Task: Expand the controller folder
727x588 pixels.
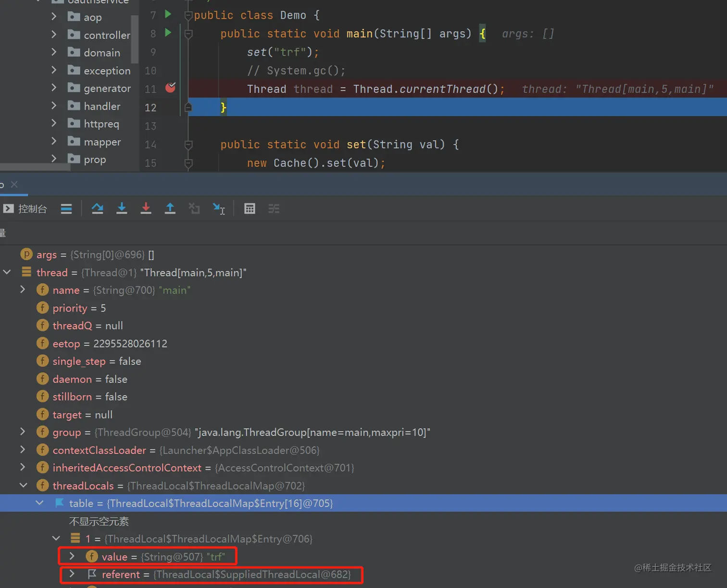Action: tap(54, 35)
